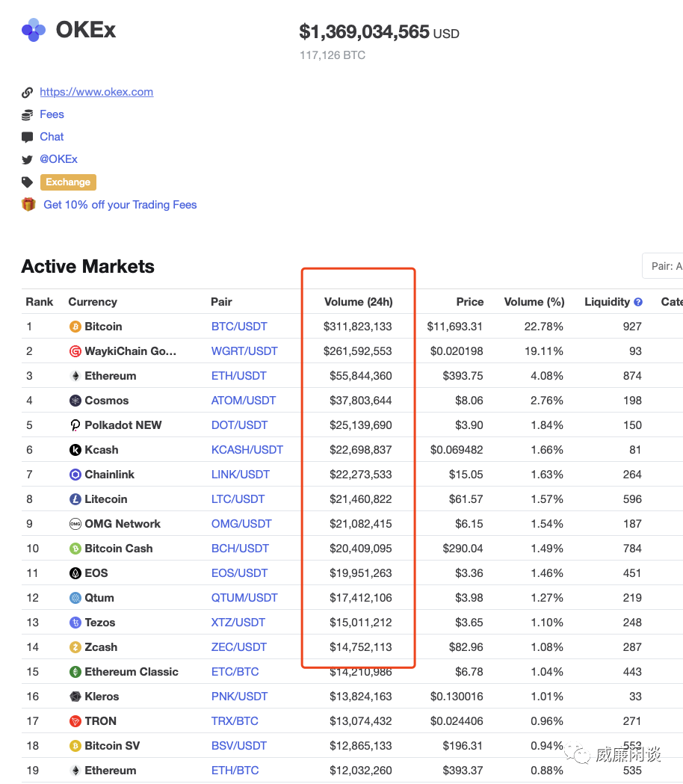The height and width of the screenshot is (784, 683).
Task: Open the BCH/USDT pair link
Action: [240, 549]
